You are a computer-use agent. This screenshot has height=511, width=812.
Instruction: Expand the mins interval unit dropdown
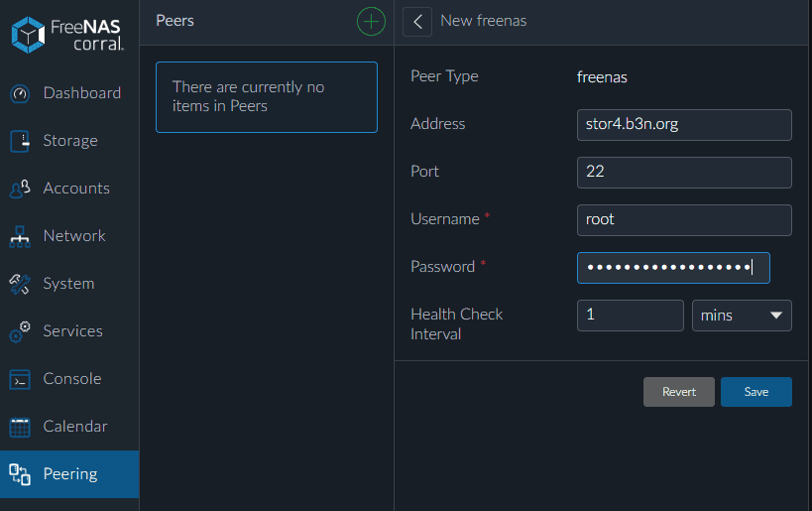742,316
